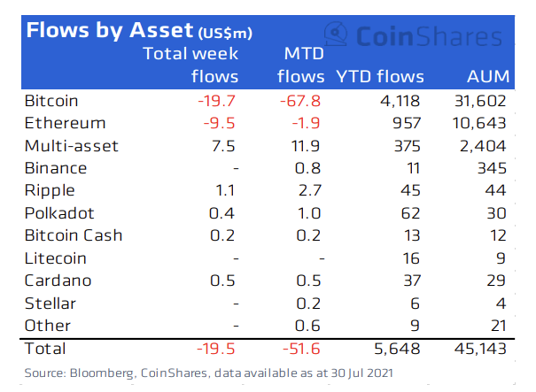The image size is (536, 392).
Task: Select the Ripple row label
Action: (x=51, y=190)
